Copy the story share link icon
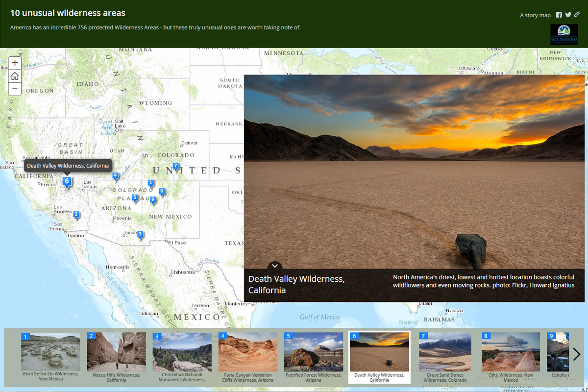Image resolution: width=588 pixels, height=392 pixels. click(x=577, y=15)
